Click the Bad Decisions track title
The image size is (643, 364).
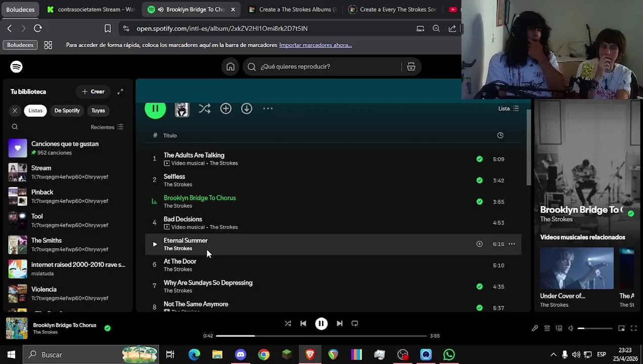coord(183,219)
